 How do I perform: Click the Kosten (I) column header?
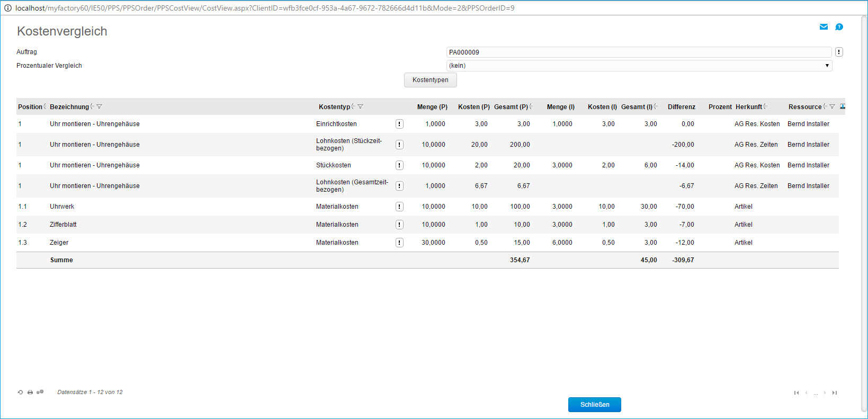click(x=602, y=106)
